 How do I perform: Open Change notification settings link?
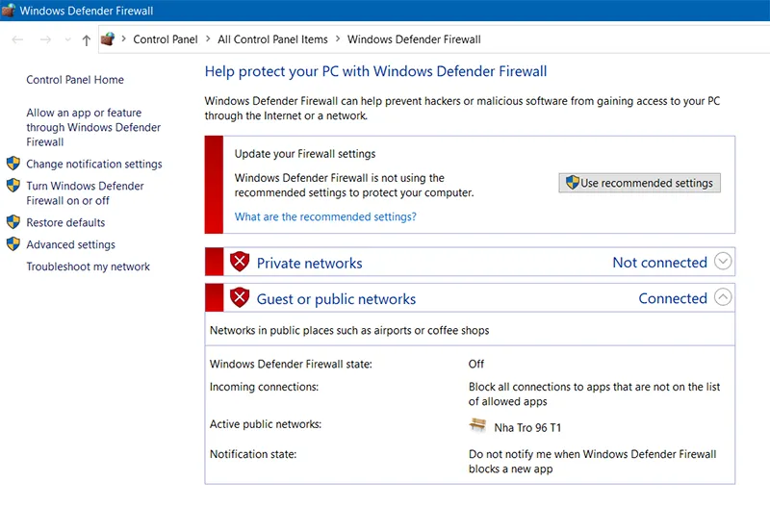[93, 165]
